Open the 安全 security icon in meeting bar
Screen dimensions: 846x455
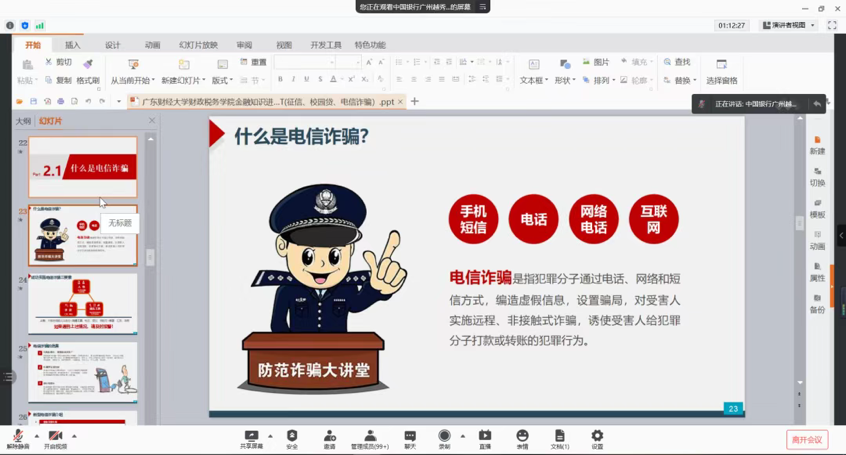tap(292, 437)
